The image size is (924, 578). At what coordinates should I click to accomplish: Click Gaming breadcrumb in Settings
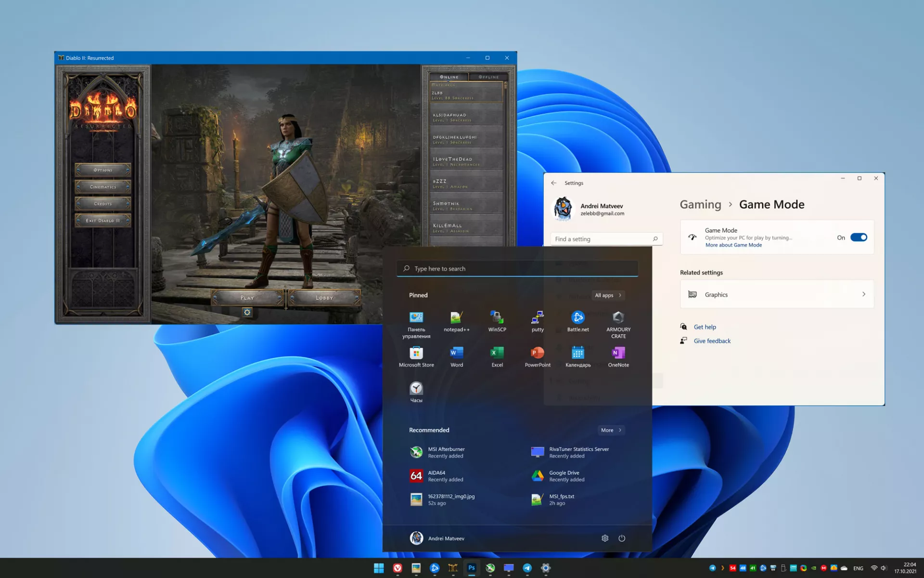pyautogui.click(x=700, y=204)
